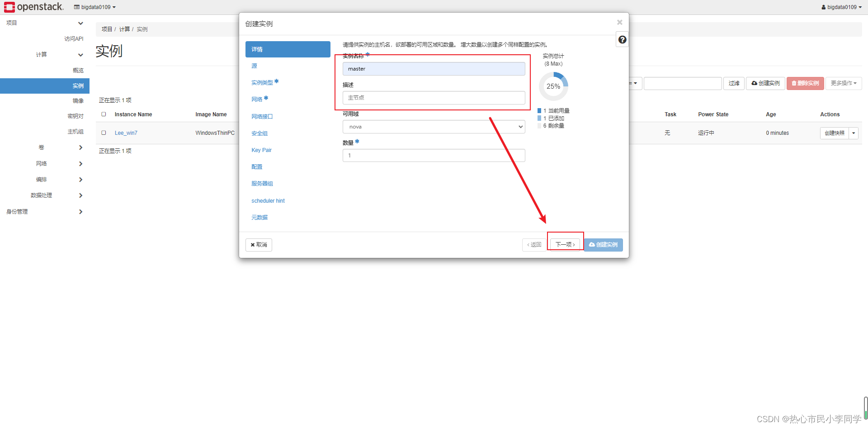Open 概览 in the sidebar
The height and width of the screenshot is (428, 868).
(78, 71)
